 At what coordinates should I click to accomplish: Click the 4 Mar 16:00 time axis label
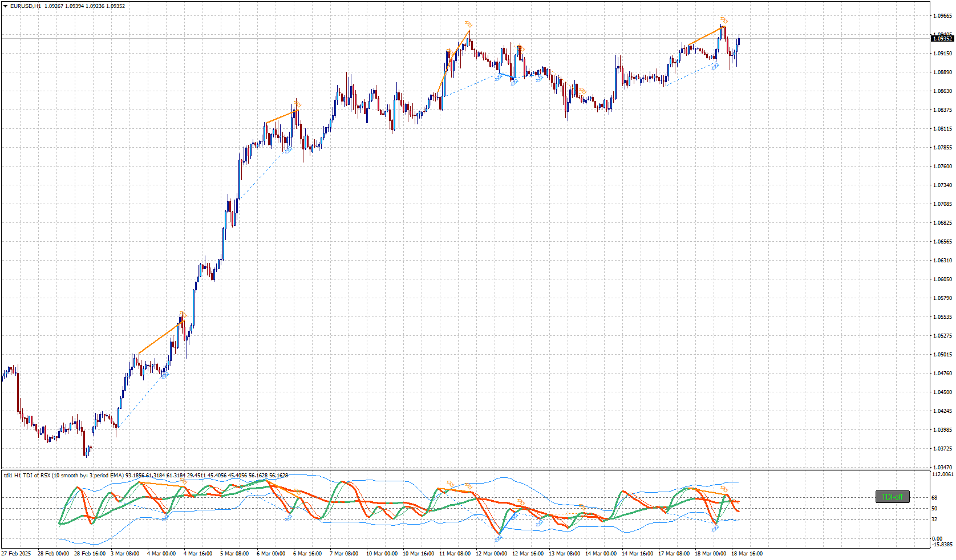(x=198, y=554)
